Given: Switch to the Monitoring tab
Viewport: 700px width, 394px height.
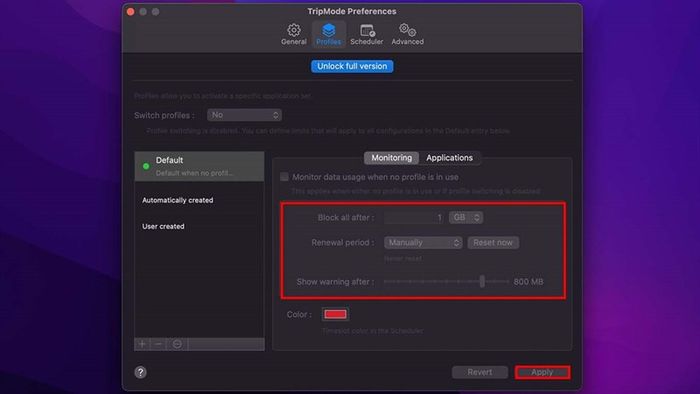Looking at the screenshot, I should [x=392, y=158].
